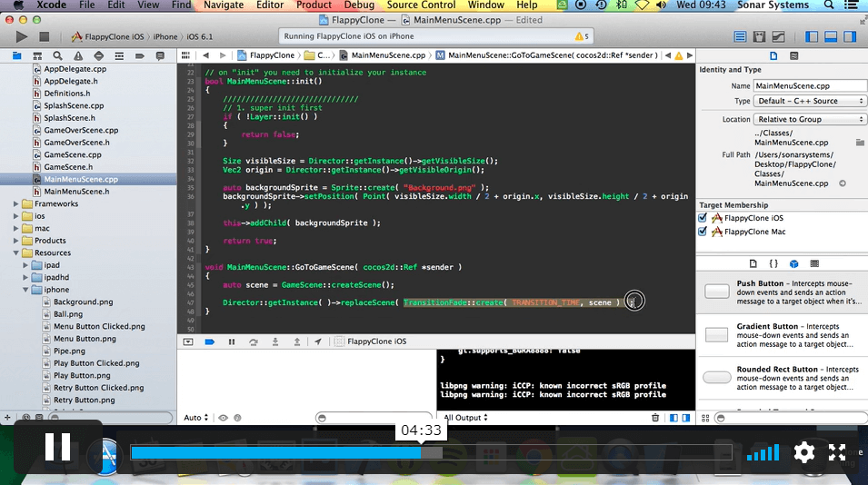The width and height of the screenshot is (868, 485).
Task: Toggle the Debug area visibility
Action: 831,36
